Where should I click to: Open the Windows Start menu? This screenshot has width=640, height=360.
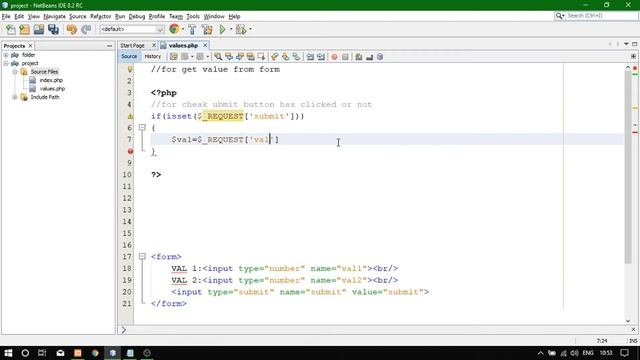point(8,353)
